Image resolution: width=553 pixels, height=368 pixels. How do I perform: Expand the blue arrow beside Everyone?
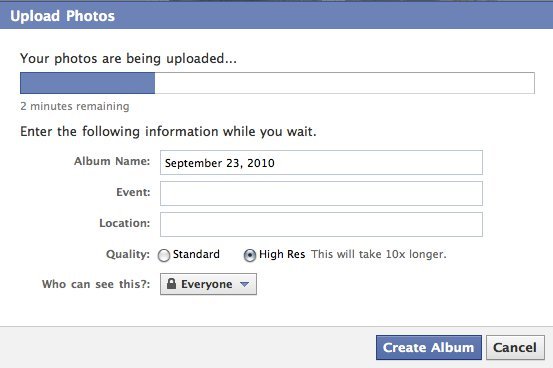(x=244, y=284)
